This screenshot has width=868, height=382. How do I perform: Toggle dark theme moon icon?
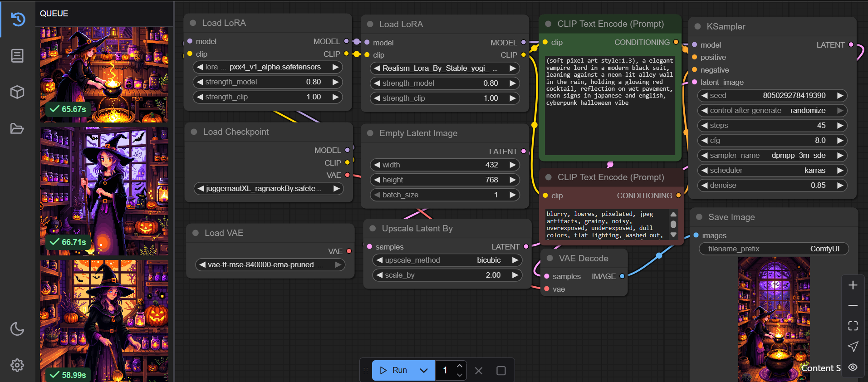(17, 329)
